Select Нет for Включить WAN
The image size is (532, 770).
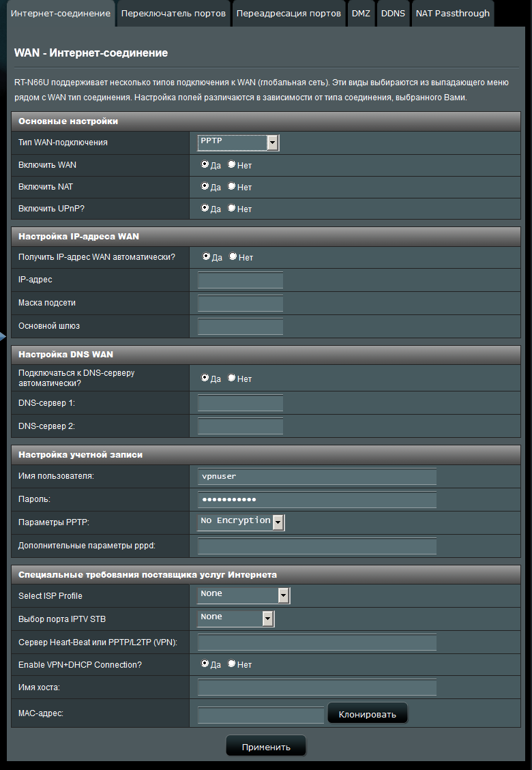[x=231, y=164]
